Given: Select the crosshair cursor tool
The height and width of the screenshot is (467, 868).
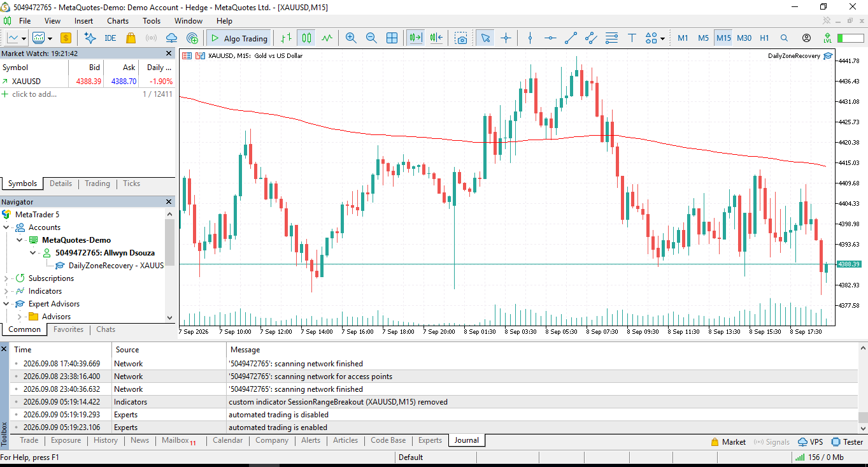Looking at the screenshot, I should point(506,38).
